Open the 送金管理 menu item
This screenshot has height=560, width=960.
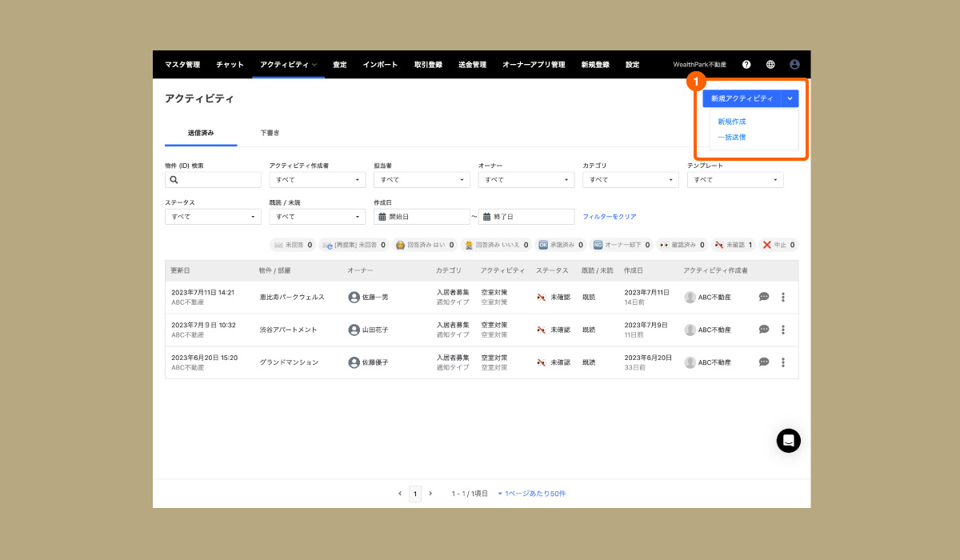tap(472, 65)
